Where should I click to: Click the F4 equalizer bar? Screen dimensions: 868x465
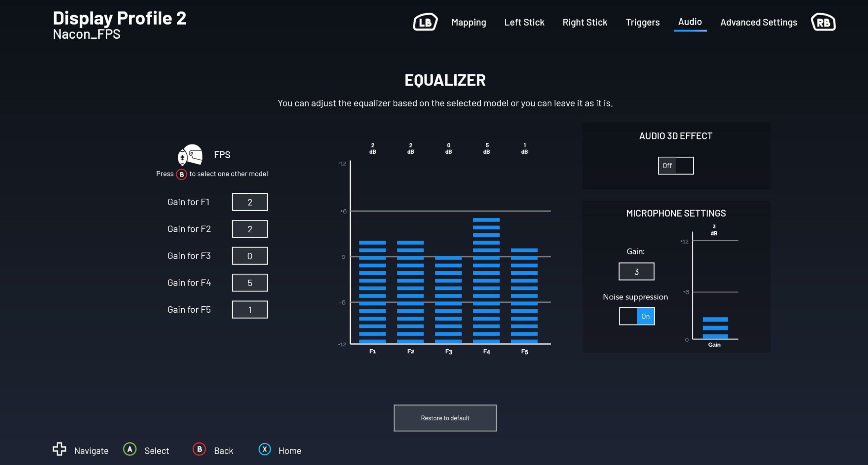pyautogui.click(x=486, y=281)
